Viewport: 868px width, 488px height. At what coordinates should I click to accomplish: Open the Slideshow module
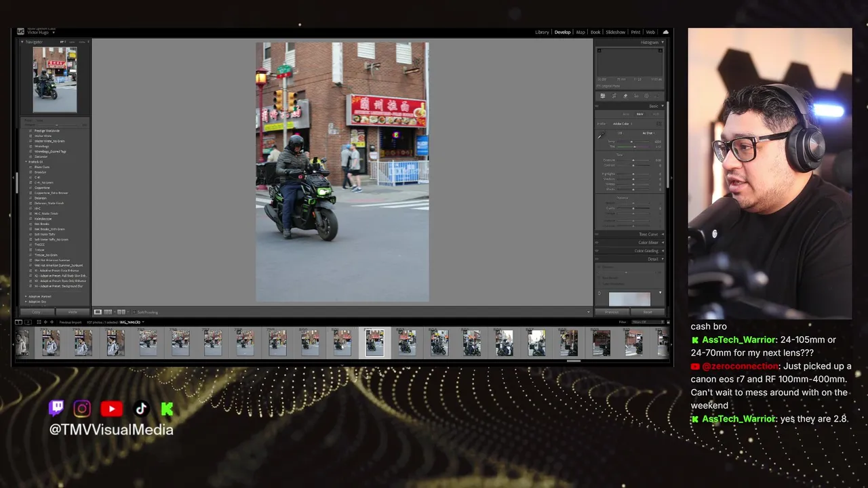click(616, 32)
